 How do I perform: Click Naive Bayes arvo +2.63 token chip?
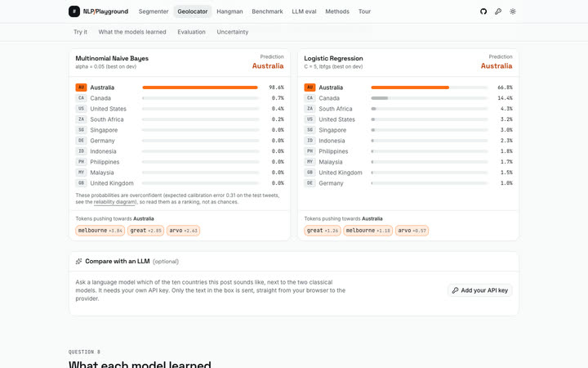184,231
